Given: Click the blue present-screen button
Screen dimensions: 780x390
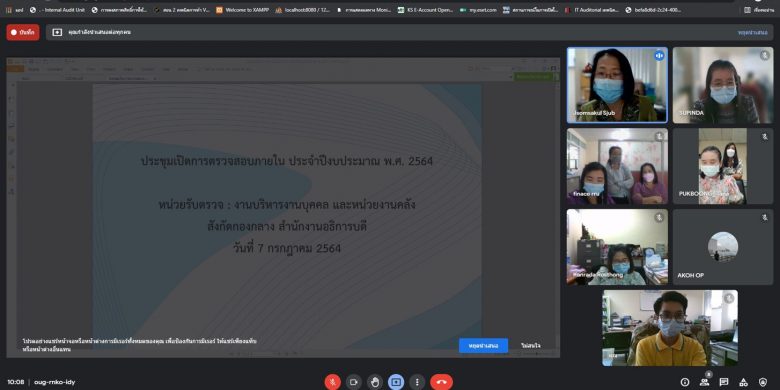Looking at the screenshot, I should (x=396, y=382).
